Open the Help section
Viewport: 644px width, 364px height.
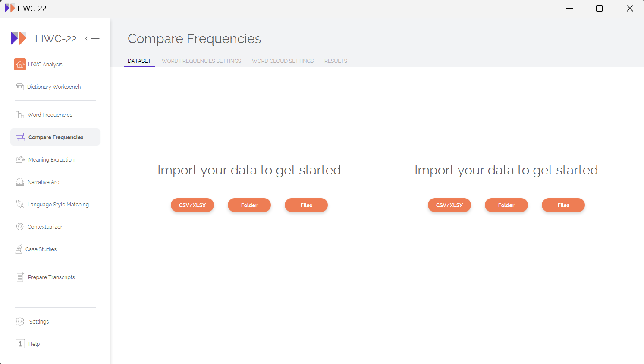[x=55, y=344]
